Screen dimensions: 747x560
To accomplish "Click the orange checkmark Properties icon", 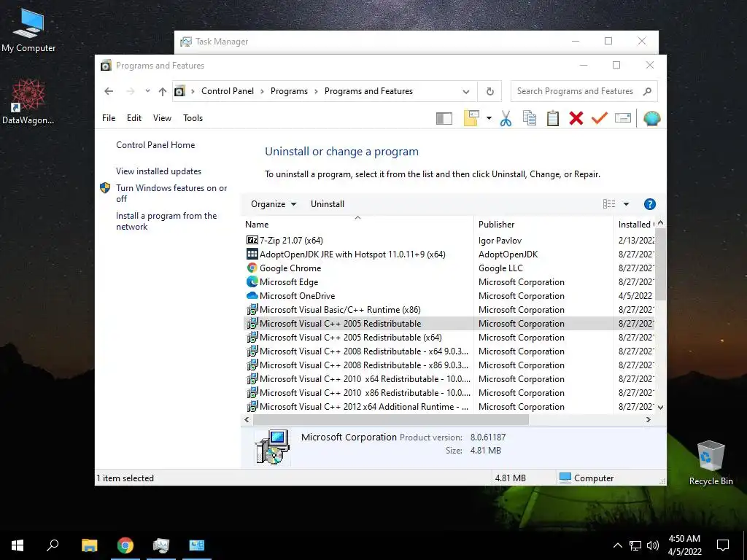I will [x=600, y=117].
